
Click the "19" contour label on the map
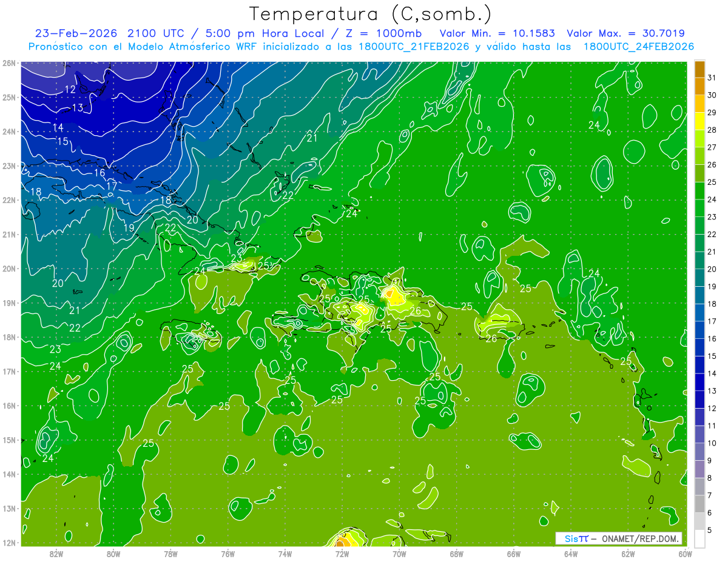point(129,228)
